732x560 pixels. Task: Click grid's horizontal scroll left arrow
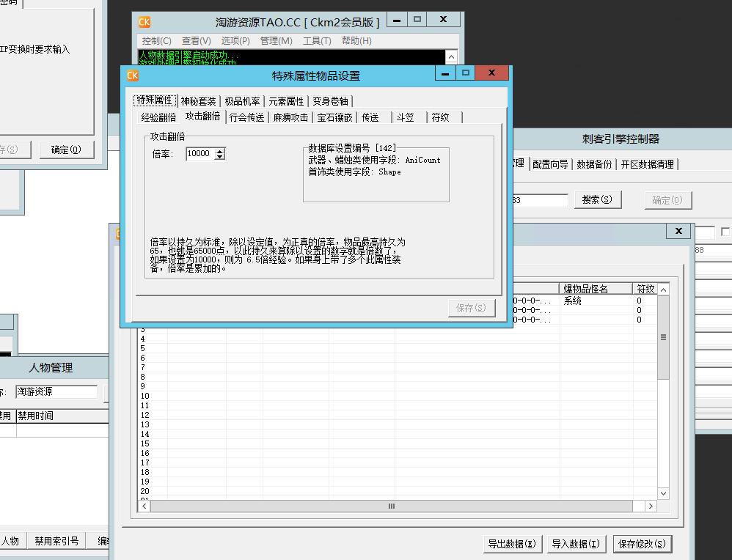click(x=144, y=506)
